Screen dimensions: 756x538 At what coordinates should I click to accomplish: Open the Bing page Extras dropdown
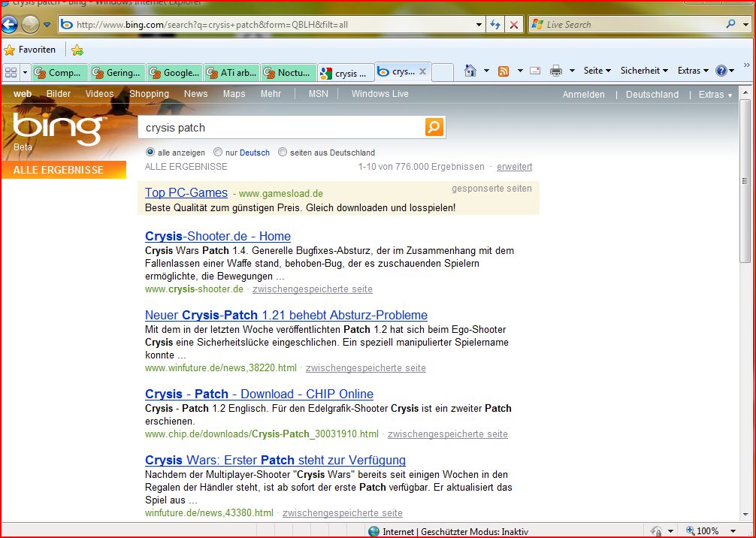click(715, 95)
